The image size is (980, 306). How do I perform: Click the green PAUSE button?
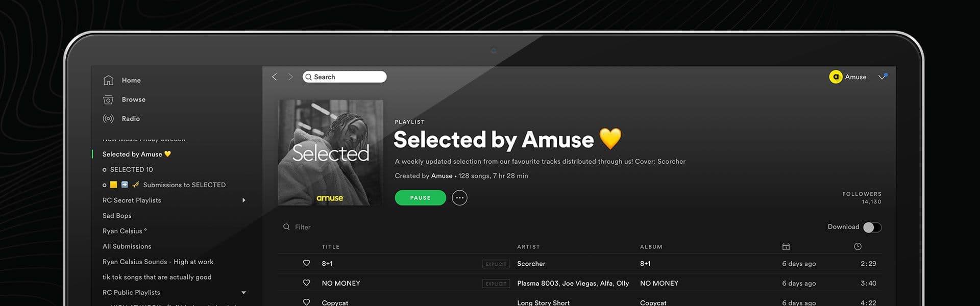click(420, 198)
